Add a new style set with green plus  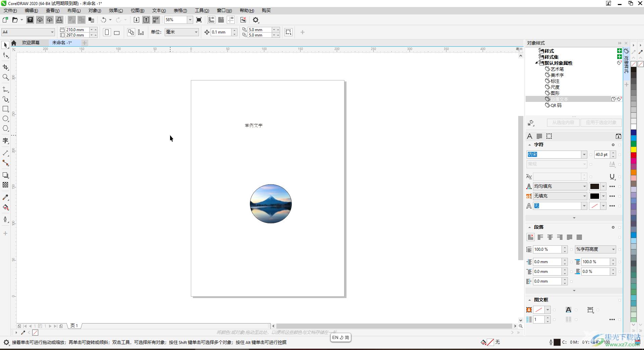pyautogui.click(x=619, y=57)
